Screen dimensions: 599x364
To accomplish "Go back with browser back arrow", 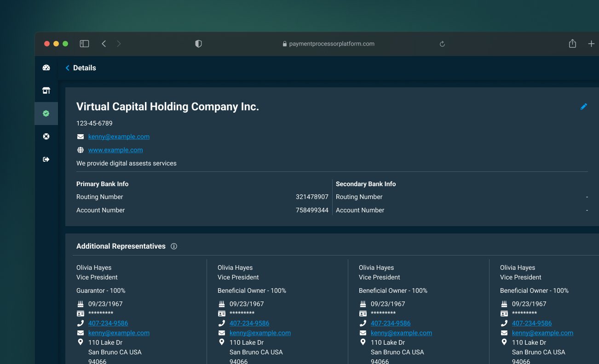I will point(104,44).
